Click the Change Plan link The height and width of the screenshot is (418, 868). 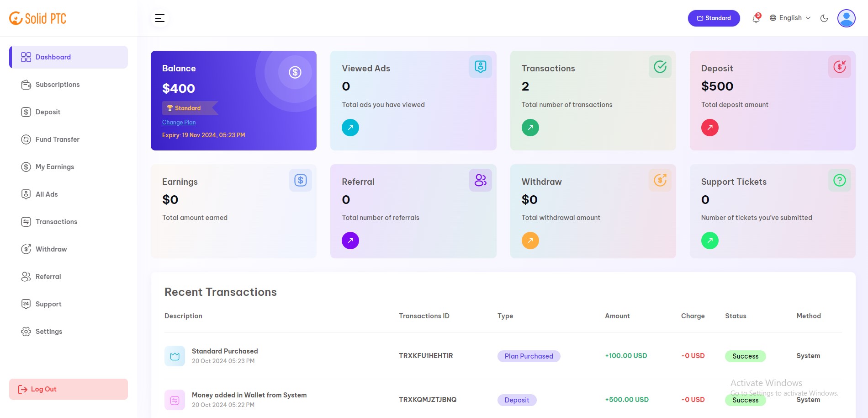179,122
